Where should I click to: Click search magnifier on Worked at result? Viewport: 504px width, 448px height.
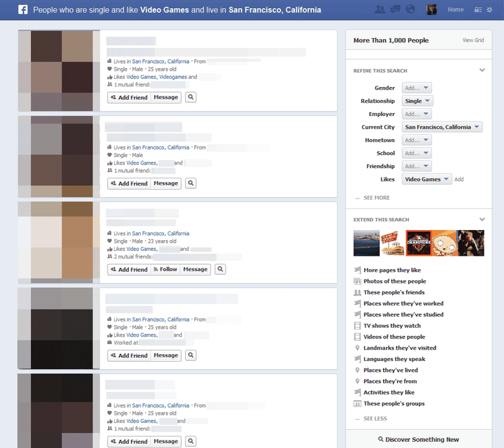191,355
